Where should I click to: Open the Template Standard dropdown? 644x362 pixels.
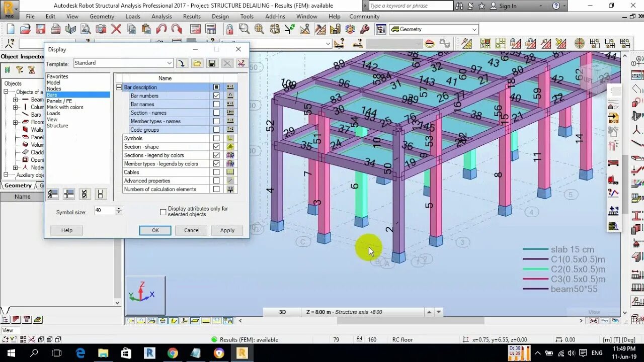[x=169, y=63]
